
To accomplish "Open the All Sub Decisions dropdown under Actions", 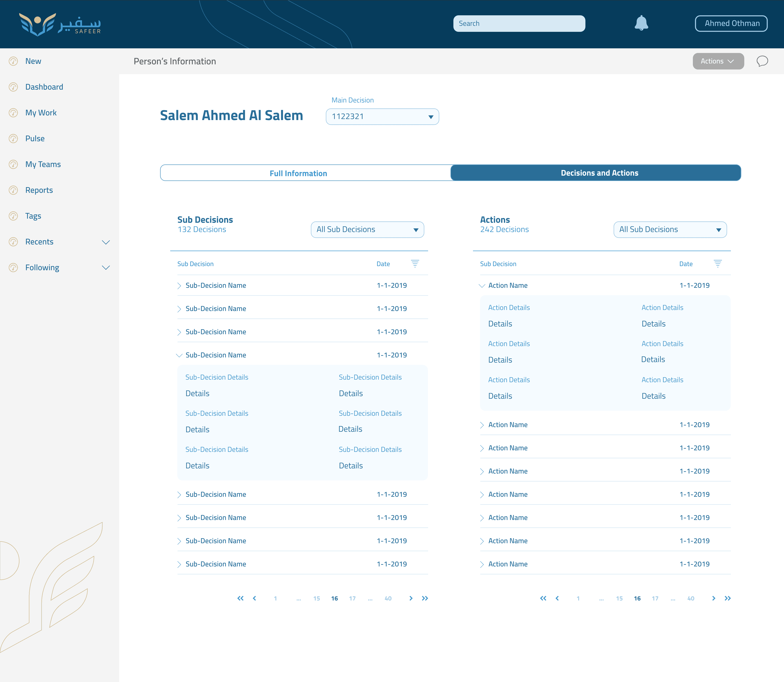I will pos(670,229).
